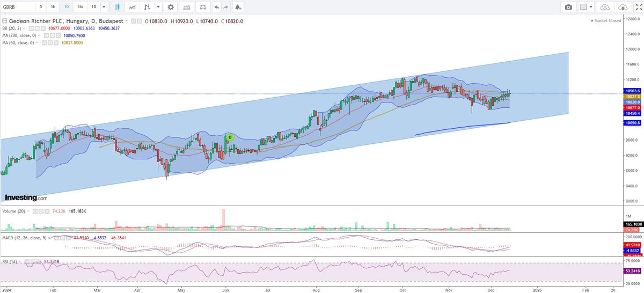Switch to the area chart type icon
This screenshot has width=644, height=293.
[132, 7]
